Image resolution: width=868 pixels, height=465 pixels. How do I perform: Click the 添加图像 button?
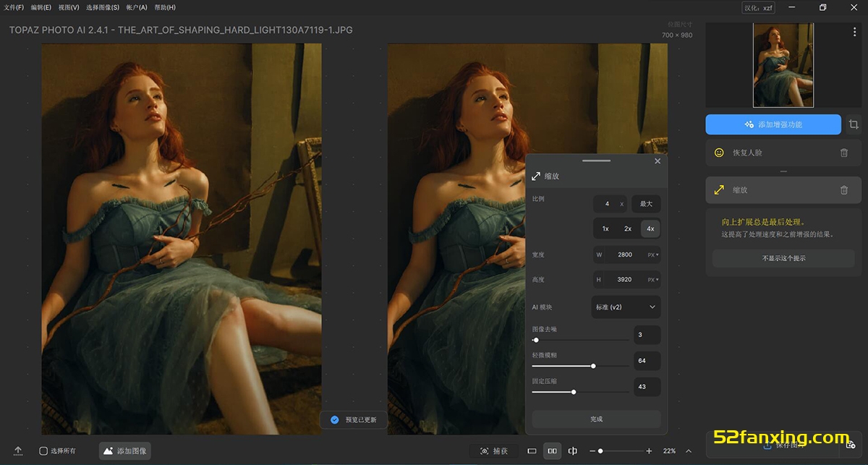tap(124, 451)
